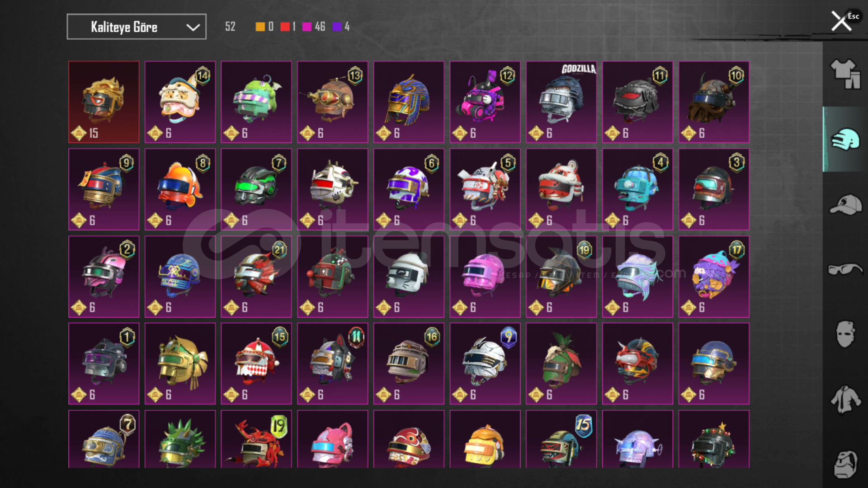Select the orange clownfish helmet
The width and height of the screenshot is (868, 488).
[x=180, y=189]
